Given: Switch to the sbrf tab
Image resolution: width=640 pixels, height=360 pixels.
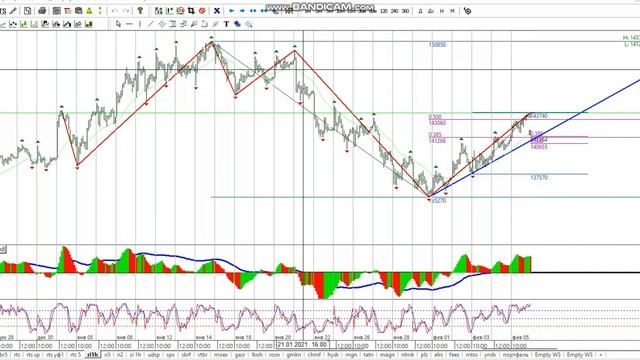Looking at the screenshot, I should tap(186, 355).
